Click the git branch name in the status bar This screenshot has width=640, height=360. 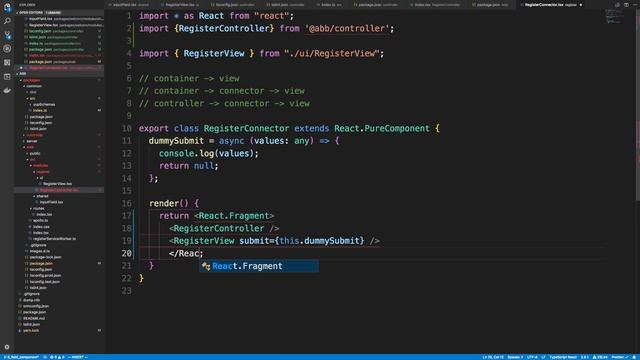(x=21, y=357)
